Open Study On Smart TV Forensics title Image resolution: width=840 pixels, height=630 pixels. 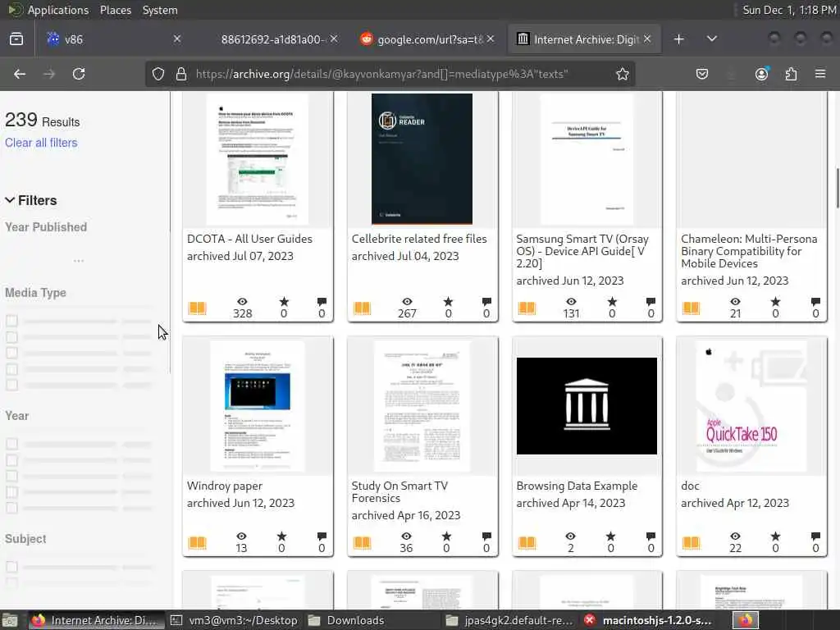coord(399,492)
